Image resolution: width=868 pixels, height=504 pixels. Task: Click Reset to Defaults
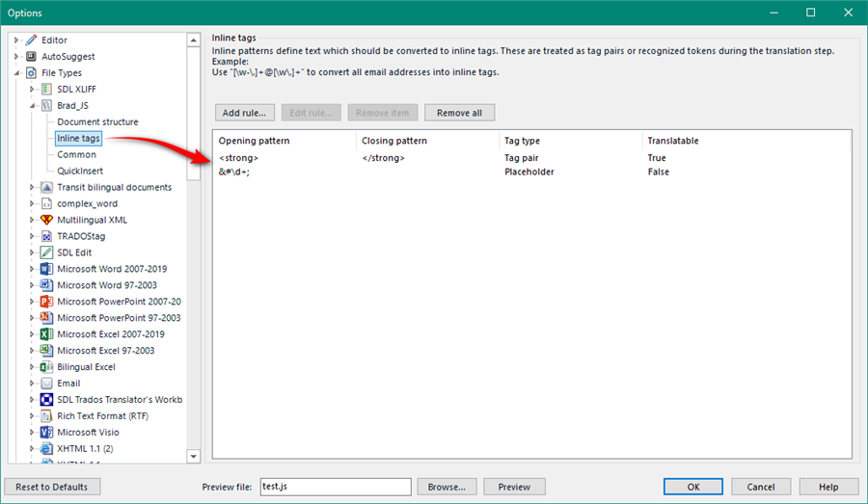(x=52, y=487)
